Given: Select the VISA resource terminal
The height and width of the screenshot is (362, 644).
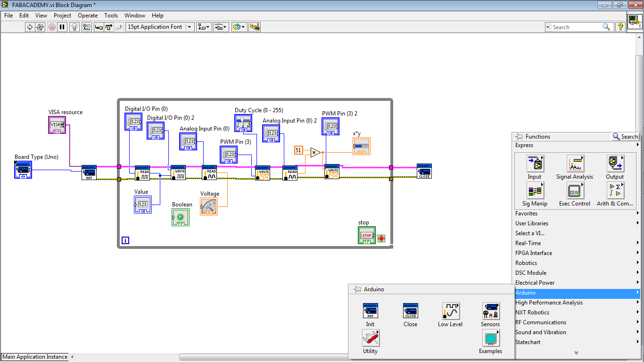Looking at the screenshot, I should pyautogui.click(x=58, y=125).
